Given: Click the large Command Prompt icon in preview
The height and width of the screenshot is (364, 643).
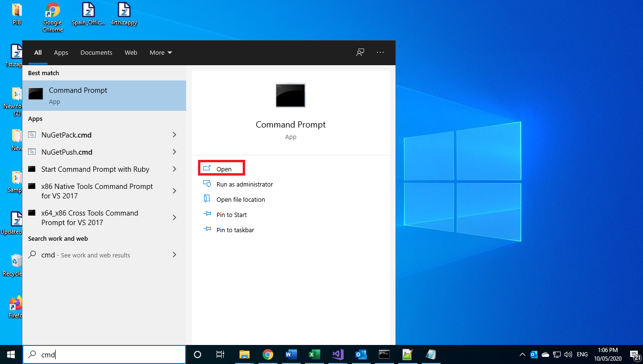Looking at the screenshot, I should [290, 95].
